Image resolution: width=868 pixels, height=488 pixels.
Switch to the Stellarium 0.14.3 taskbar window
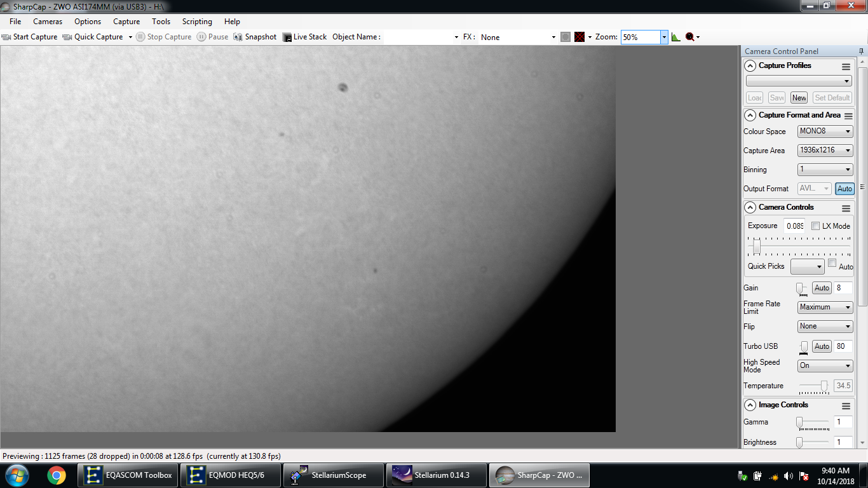pos(437,475)
